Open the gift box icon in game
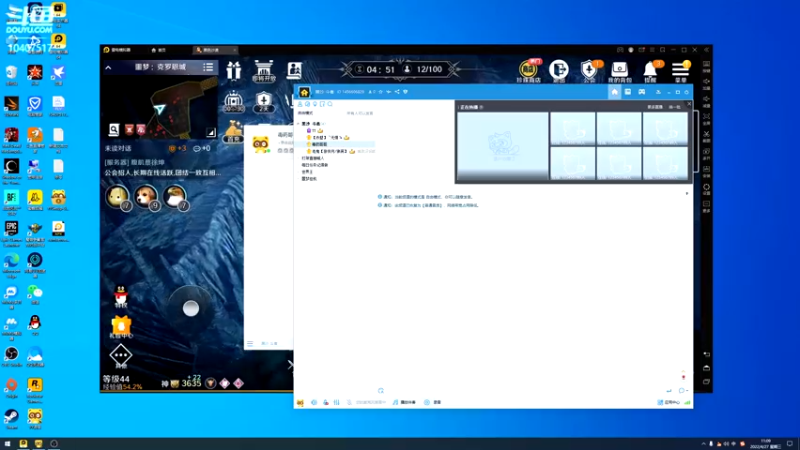This screenshot has width=800, height=450. tap(234, 71)
